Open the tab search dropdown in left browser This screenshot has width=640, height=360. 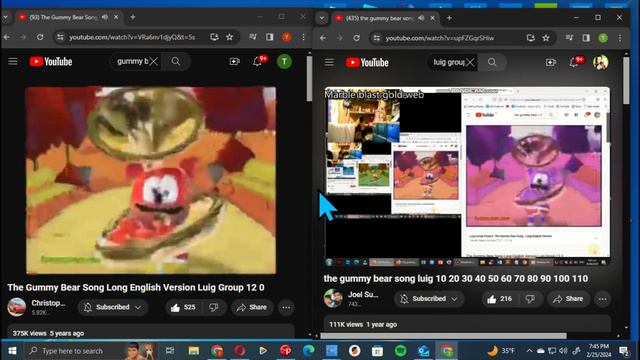(6, 17)
